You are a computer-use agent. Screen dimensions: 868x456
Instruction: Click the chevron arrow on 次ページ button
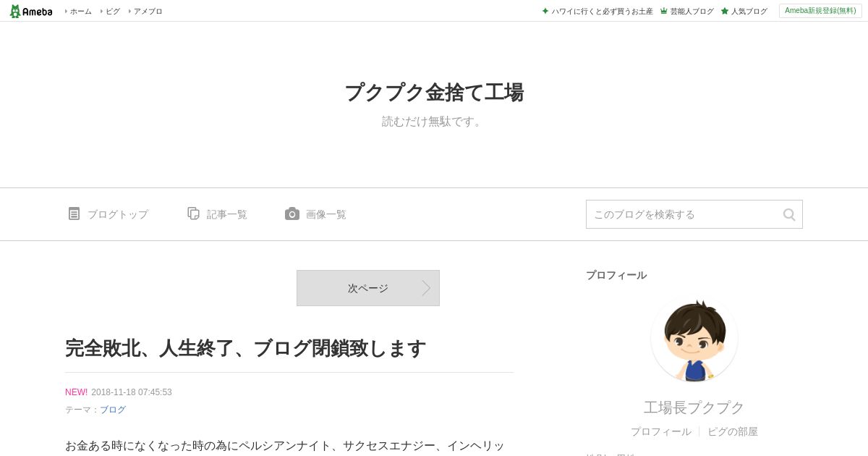pos(426,288)
